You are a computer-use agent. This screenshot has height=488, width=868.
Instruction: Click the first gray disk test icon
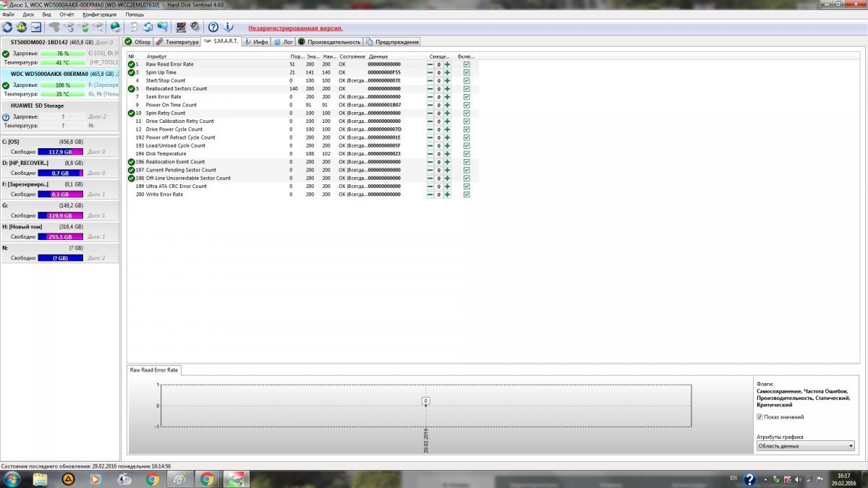click(54, 27)
